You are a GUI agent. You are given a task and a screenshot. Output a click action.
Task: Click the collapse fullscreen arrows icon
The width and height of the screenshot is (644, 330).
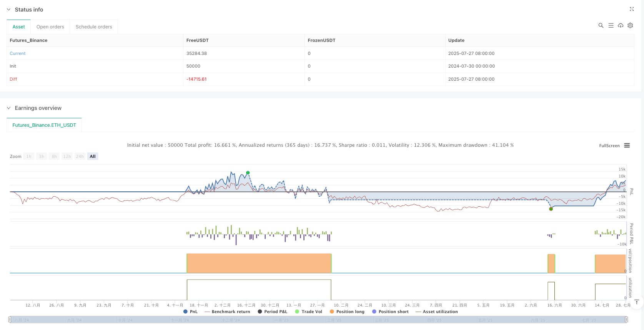(x=631, y=9)
